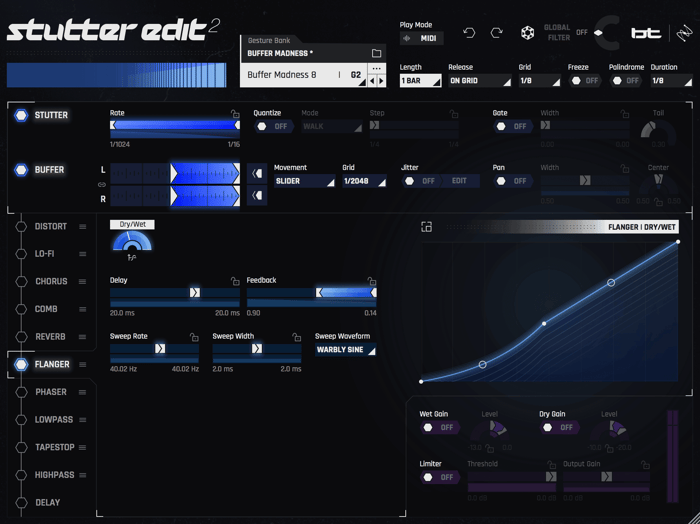Click the curve's middle control point

544,324
